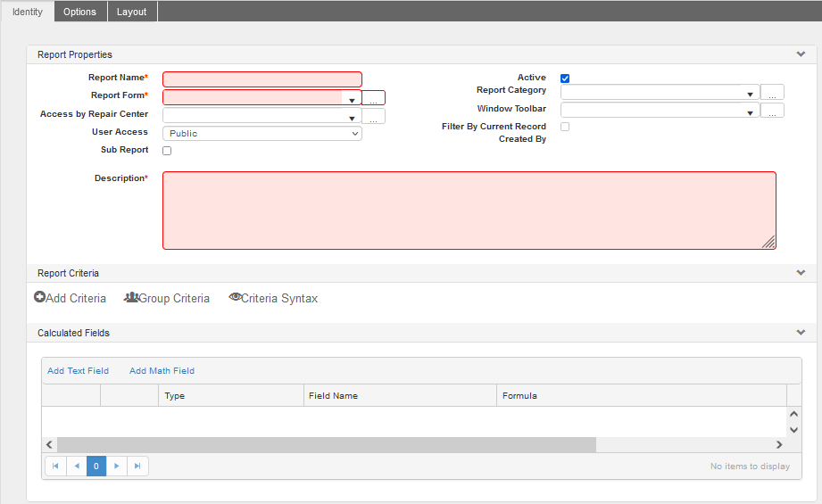
Task: Enable the Sub Report checkbox
Action: pos(167,151)
